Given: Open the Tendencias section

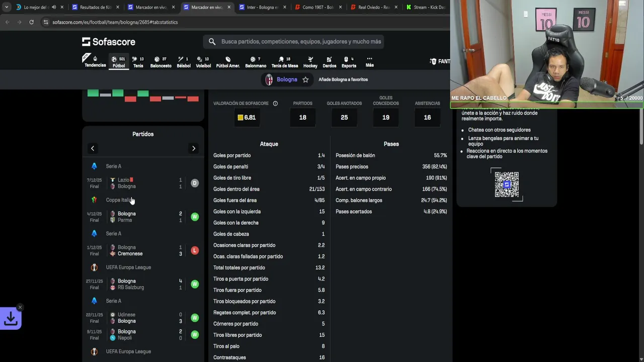Looking at the screenshot, I should [x=95, y=61].
